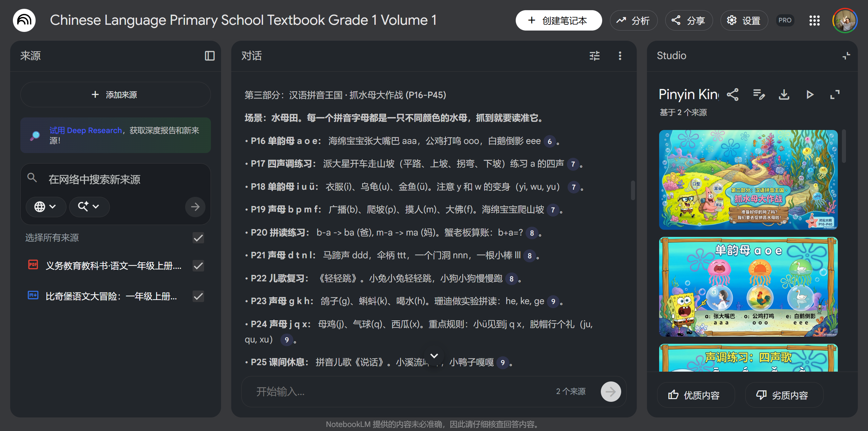Open the globe web-search dropdown

click(x=46, y=207)
